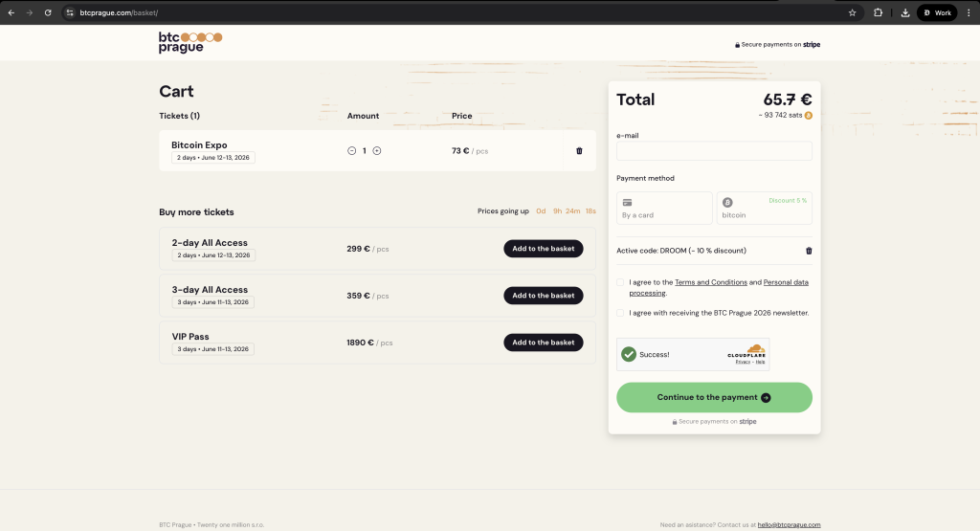Add 3-day All Access to the basket
Screen dimensions: 980x531
click(x=544, y=296)
